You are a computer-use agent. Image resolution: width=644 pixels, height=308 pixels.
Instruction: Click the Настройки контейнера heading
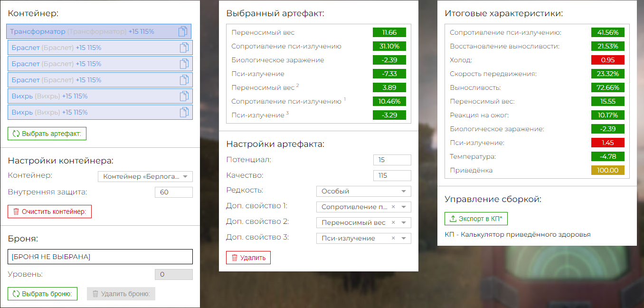(61, 161)
